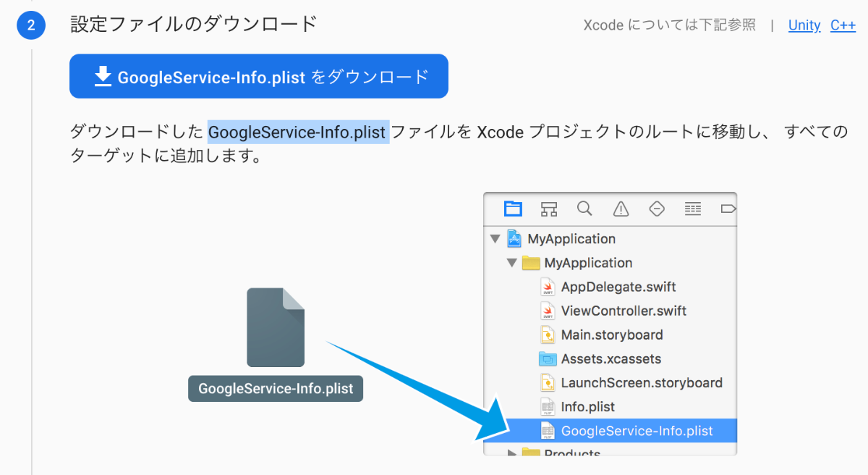Click the gray document icon above the plist label
This screenshot has height=475, width=868.
276,327
